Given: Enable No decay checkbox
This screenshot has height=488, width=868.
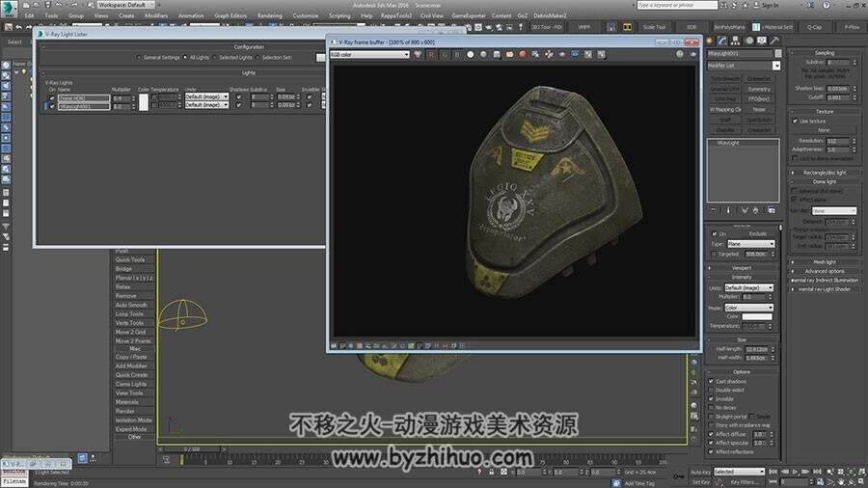Looking at the screenshot, I should pyautogui.click(x=712, y=408).
